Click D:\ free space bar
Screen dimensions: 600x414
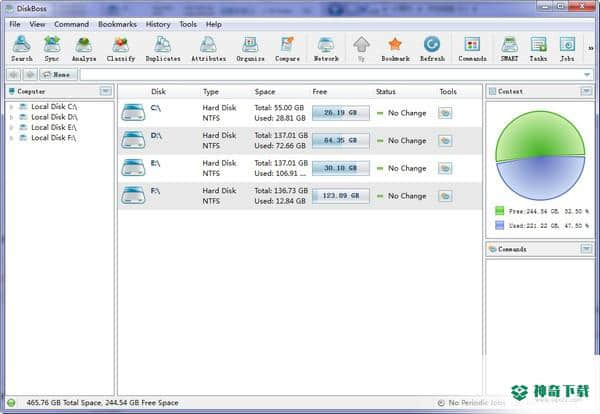coord(341,140)
